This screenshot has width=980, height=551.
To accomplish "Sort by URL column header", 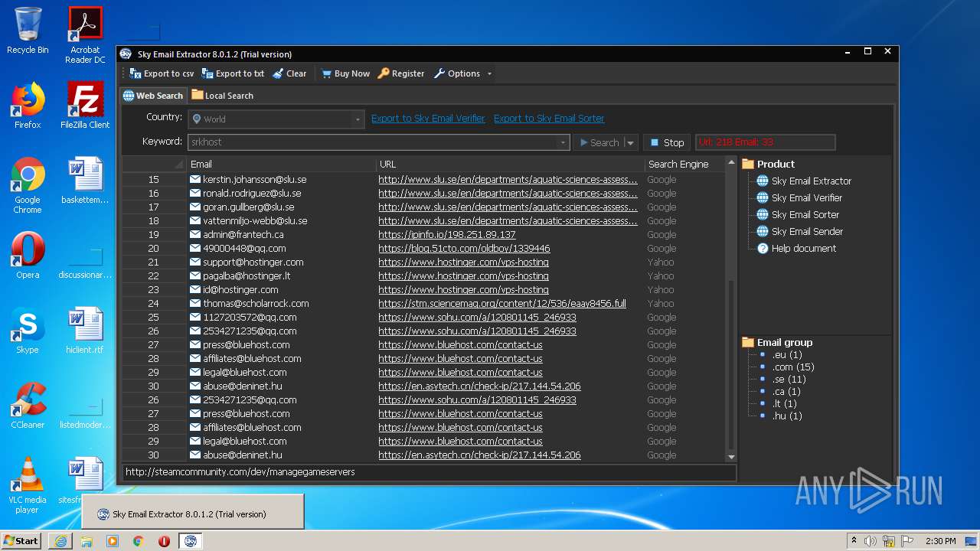I will point(510,164).
